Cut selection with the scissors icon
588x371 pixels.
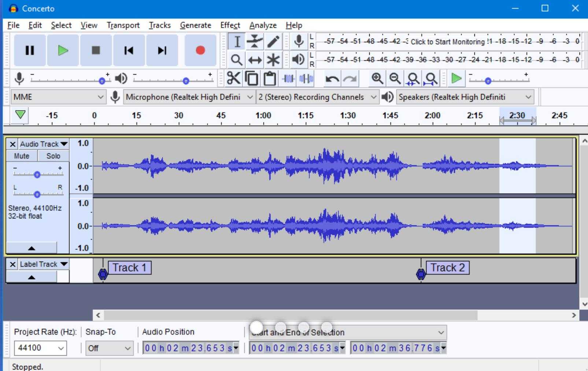[x=234, y=78]
